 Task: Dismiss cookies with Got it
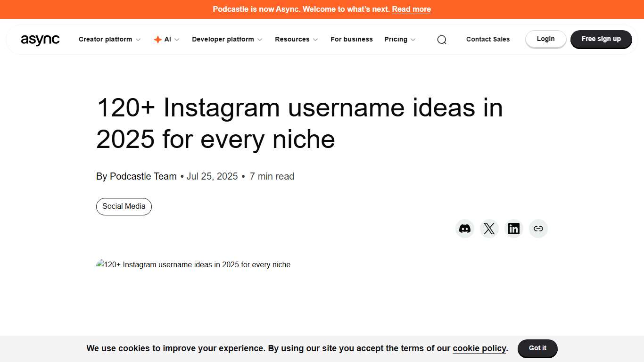coord(537,348)
